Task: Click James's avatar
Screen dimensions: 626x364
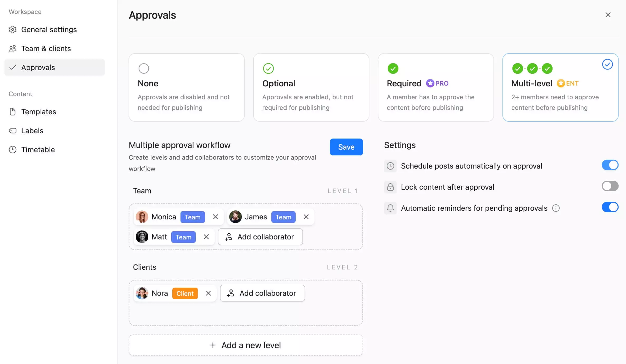Action: 236,217
